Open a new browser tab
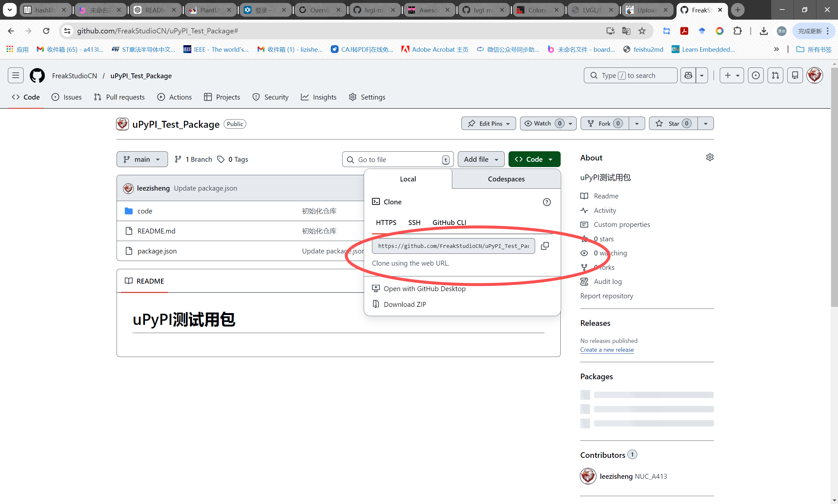 pos(737,10)
